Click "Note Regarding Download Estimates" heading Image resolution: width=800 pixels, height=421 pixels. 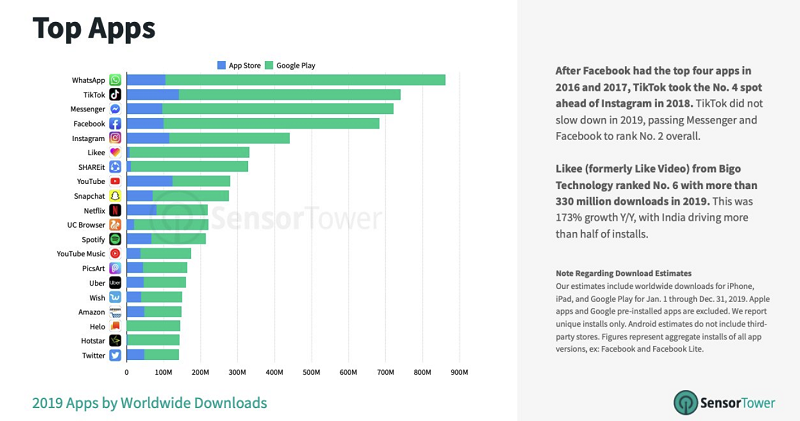(623, 273)
